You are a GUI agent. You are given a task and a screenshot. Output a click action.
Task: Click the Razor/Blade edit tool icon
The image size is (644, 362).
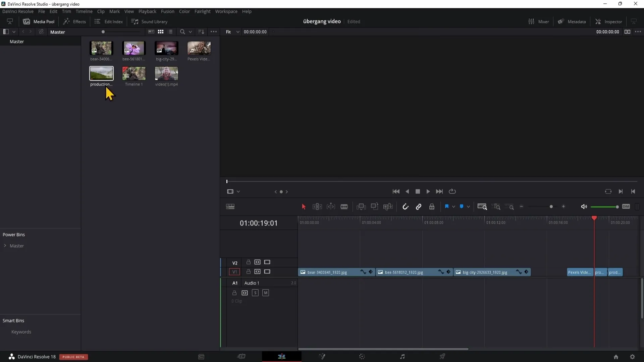coord(344,206)
